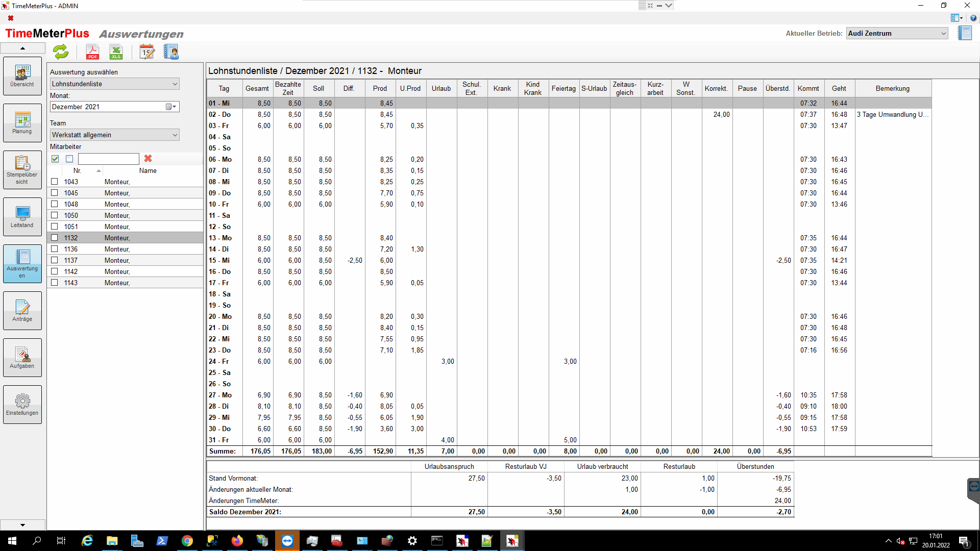Refresh the report with green arrows icon
The width and height of the screenshot is (980, 551).
(x=61, y=52)
